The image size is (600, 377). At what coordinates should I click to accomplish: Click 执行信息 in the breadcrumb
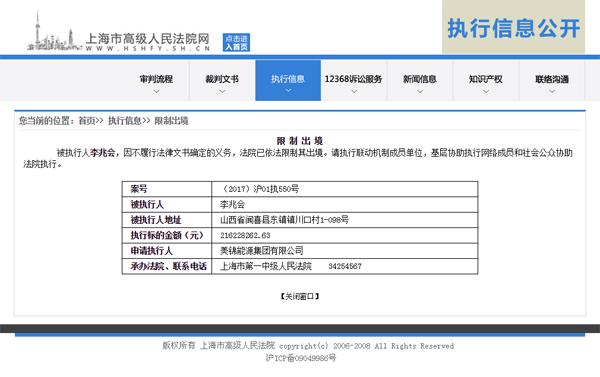[125, 121]
